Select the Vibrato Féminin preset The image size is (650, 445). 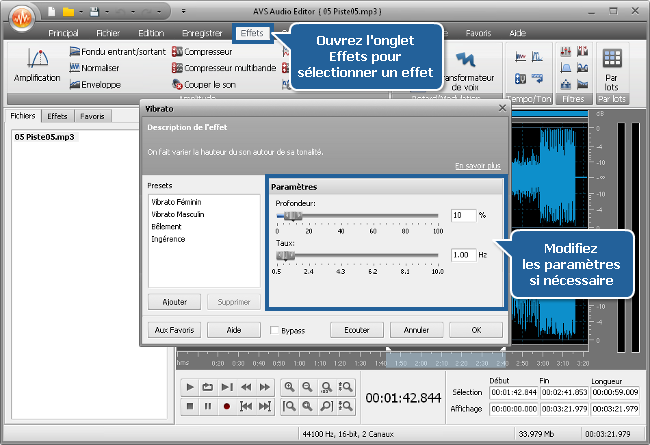176,201
